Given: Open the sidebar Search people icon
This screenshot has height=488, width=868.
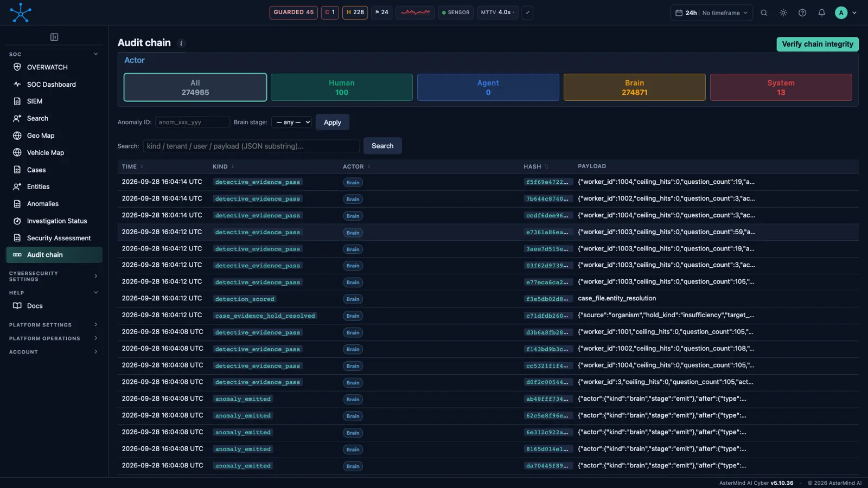Looking at the screenshot, I should coord(17,118).
